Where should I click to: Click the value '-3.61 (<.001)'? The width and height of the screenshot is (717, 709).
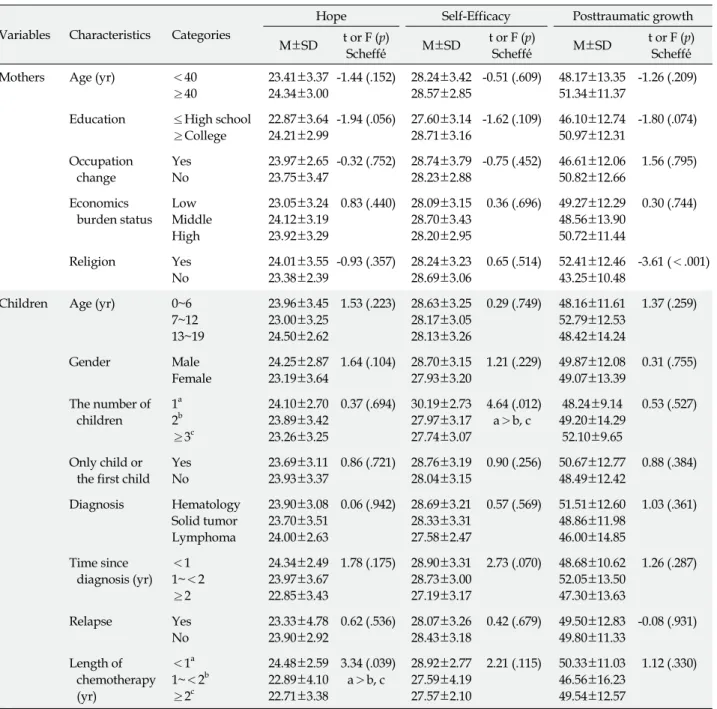click(x=674, y=262)
